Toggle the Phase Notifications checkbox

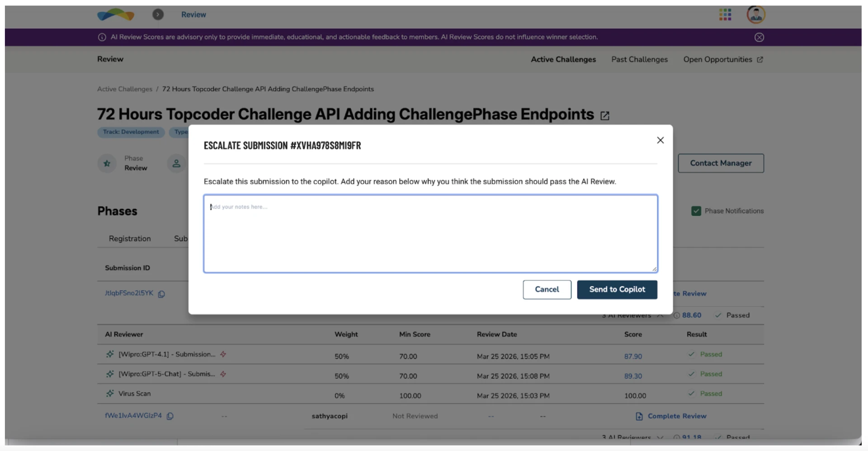[x=696, y=211]
